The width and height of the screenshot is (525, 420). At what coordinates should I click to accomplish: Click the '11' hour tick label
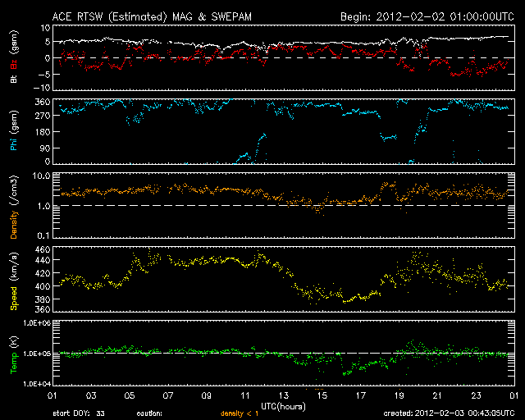(245, 396)
